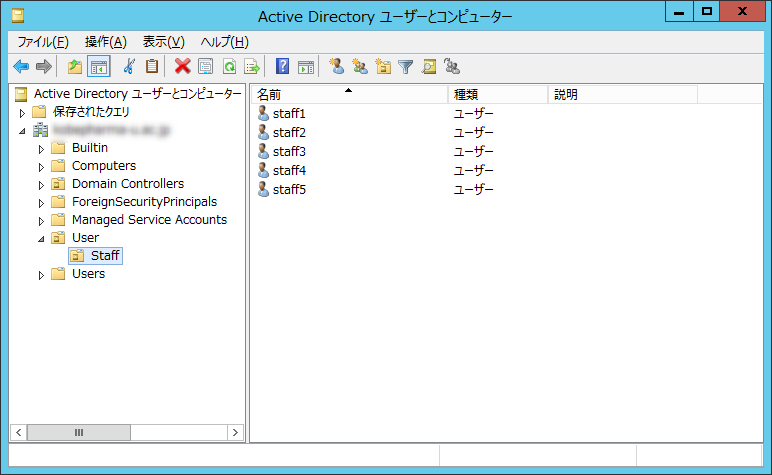Open the ヘルプ(H) menu
Image resolution: width=772 pixels, height=475 pixels.
coord(225,42)
